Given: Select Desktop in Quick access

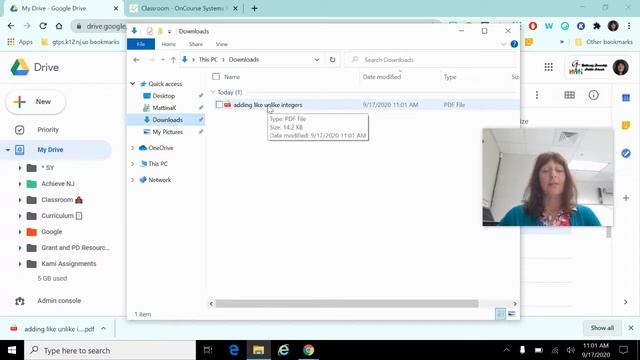Looking at the screenshot, I should (164, 96).
